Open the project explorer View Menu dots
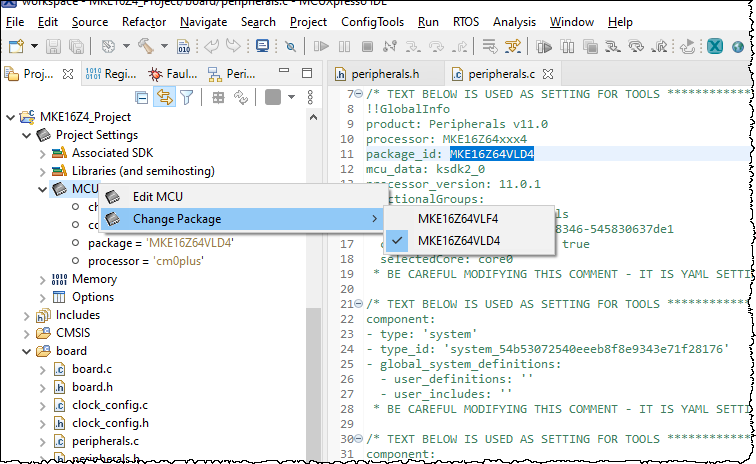 click(310, 98)
